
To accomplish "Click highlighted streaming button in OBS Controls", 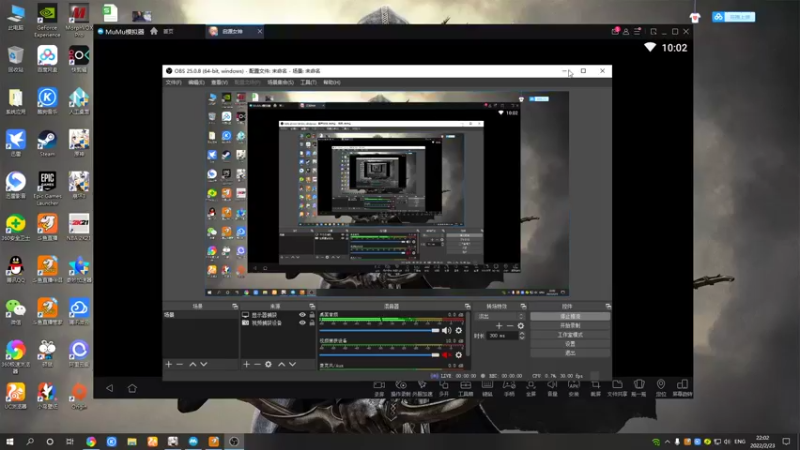I will coord(570,316).
